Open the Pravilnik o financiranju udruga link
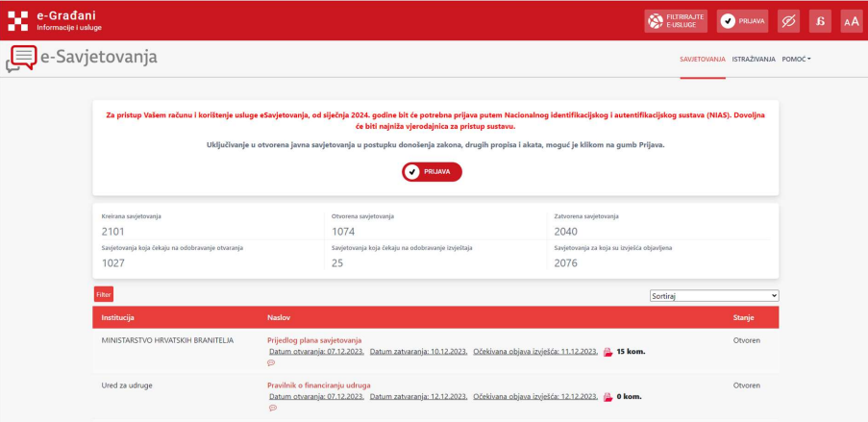Viewport: 868px width, 422px height. click(x=318, y=385)
